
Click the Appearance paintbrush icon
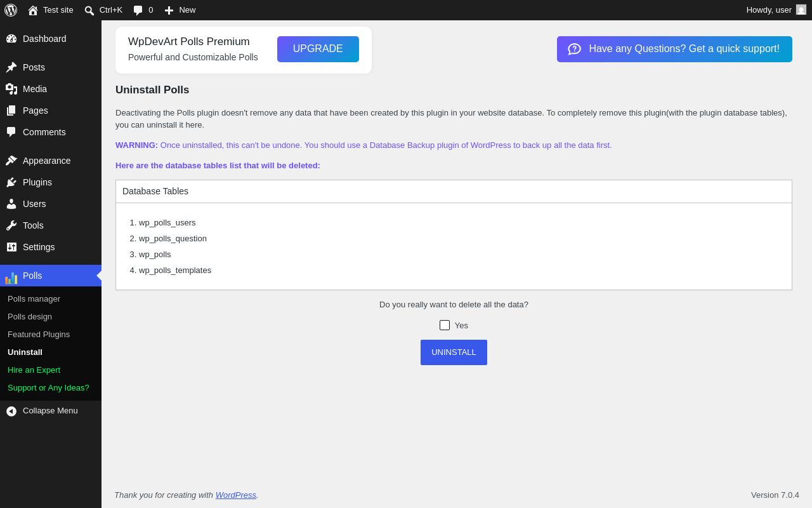(11, 161)
